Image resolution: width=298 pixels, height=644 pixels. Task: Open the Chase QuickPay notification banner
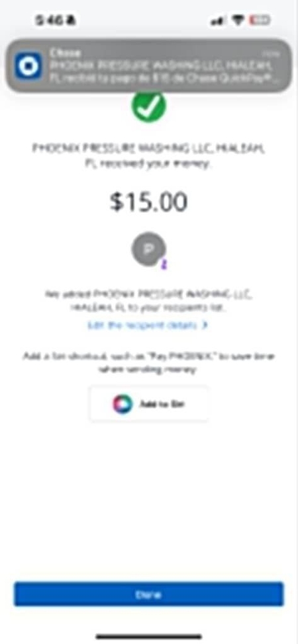tap(149, 65)
